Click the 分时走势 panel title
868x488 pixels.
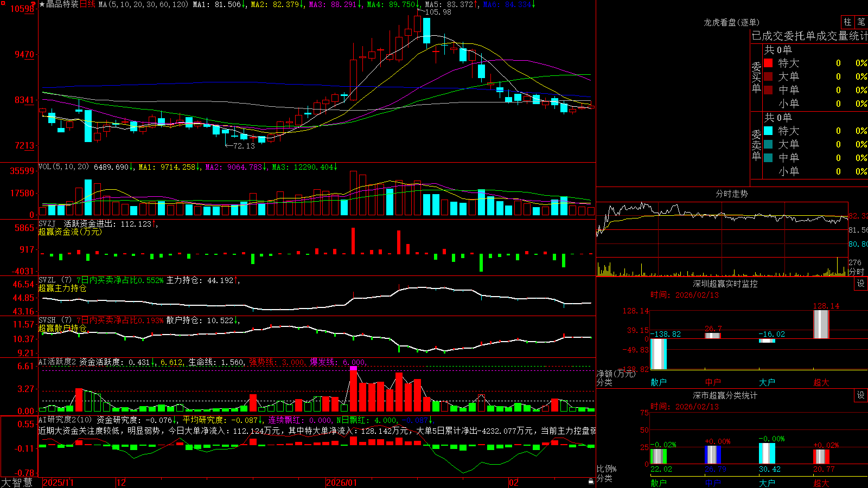coord(731,194)
